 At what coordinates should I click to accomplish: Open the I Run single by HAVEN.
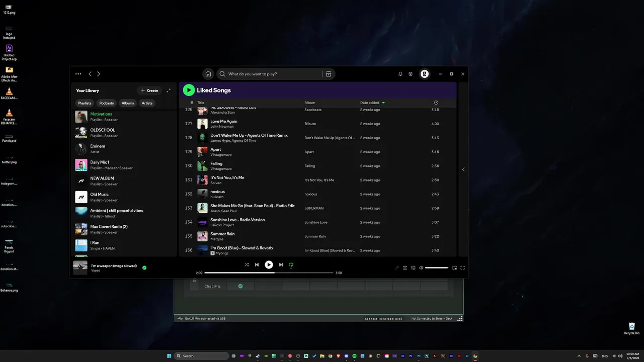click(x=124, y=245)
